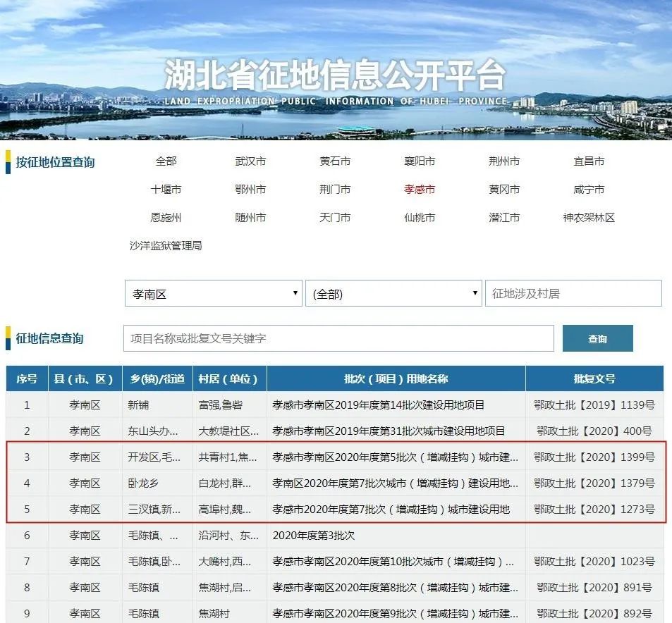Select 随州市 city option

click(x=250, y=217)
